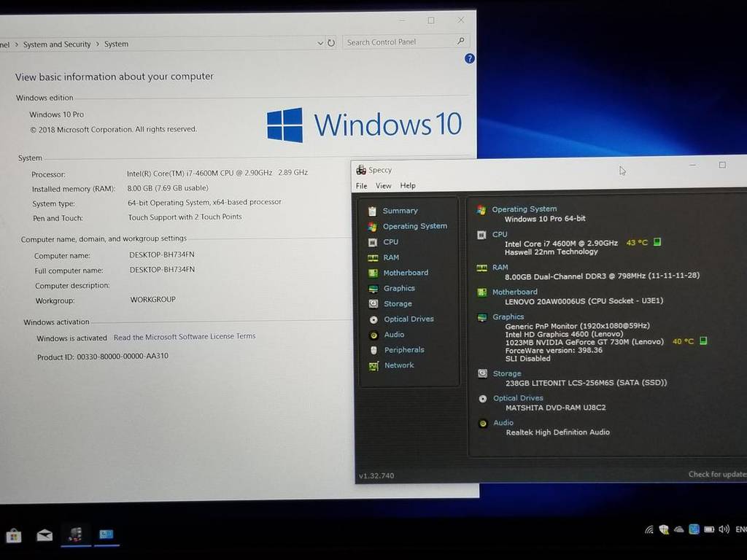Open Windows Security shield tray icon
This screenshot has width=747, height=560.
tap(664, 529)
